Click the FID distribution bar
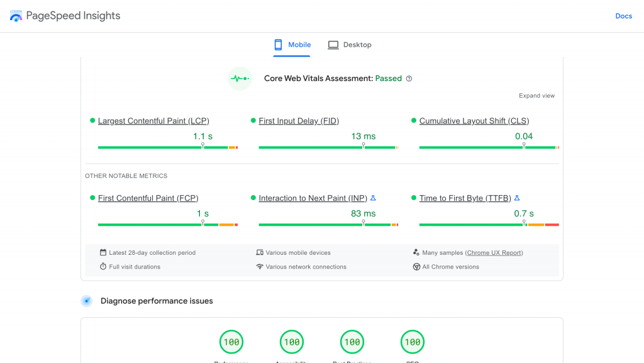644x363 pixels. tap(328, 147)
